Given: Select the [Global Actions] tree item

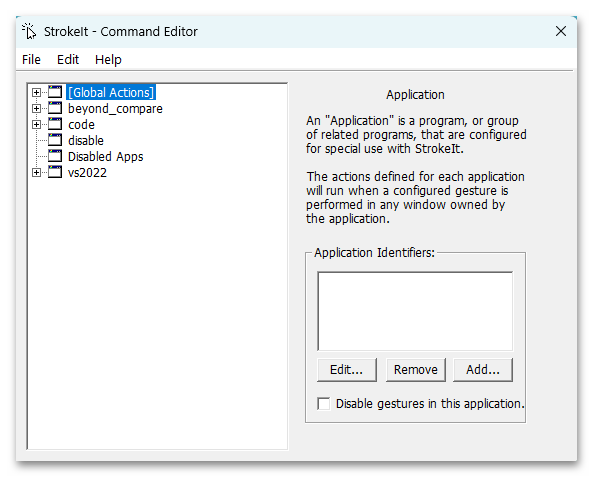Looking at the screenshot, I should point(111,92).
